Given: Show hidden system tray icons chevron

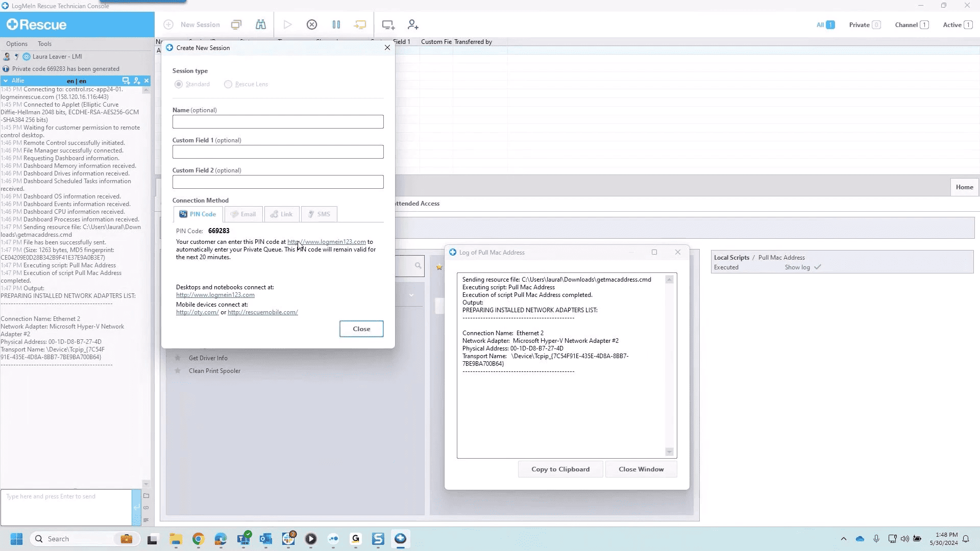Looking at the screenshot, I should (x=844, y=539).
